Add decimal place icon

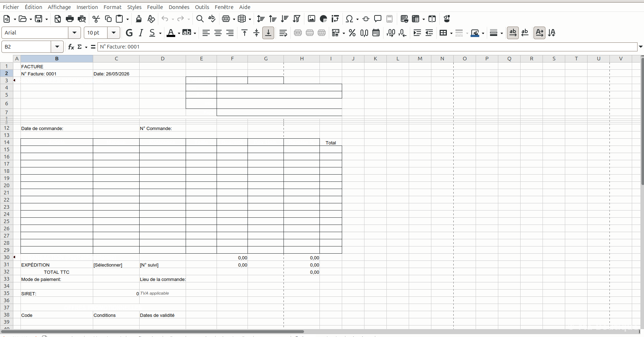[391, 33]
